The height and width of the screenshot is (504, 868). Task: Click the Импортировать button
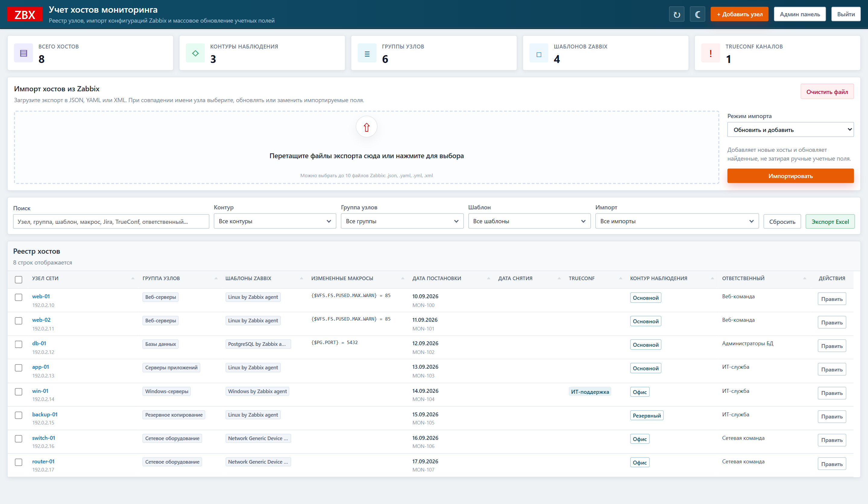[790, 176]
